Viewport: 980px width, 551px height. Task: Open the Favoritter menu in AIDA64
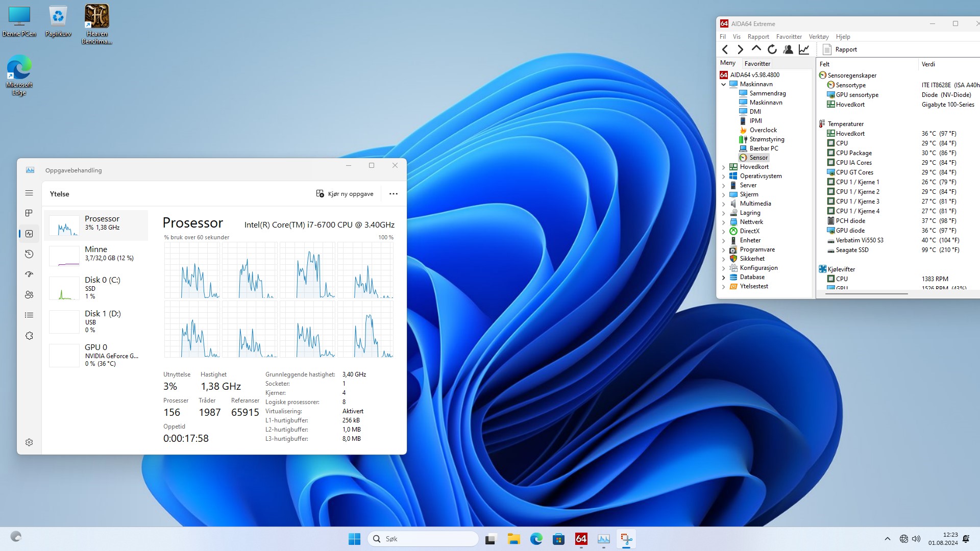pos(789,37)
